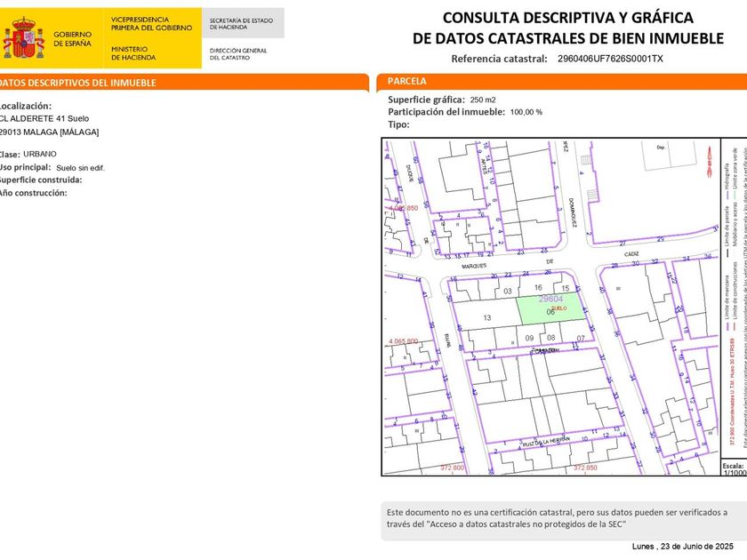Click the date 'Lunes , 23 de Junio de 2025'

683,546
